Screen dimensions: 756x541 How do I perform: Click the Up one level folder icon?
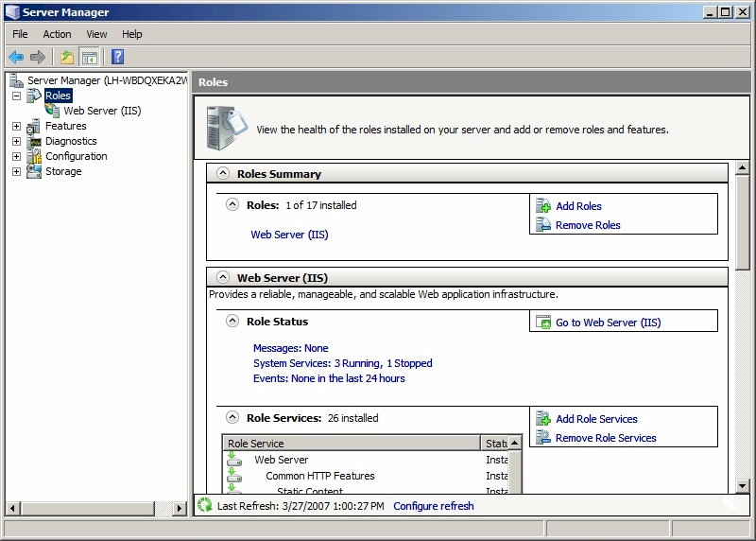pyautogui.click(x=66, y=57)
